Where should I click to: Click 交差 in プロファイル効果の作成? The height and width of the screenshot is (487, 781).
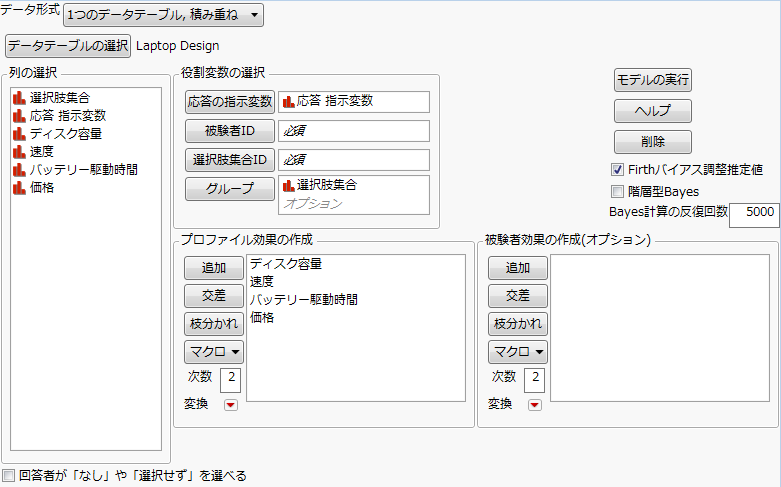pyautogui.click(x=214, y=296)
